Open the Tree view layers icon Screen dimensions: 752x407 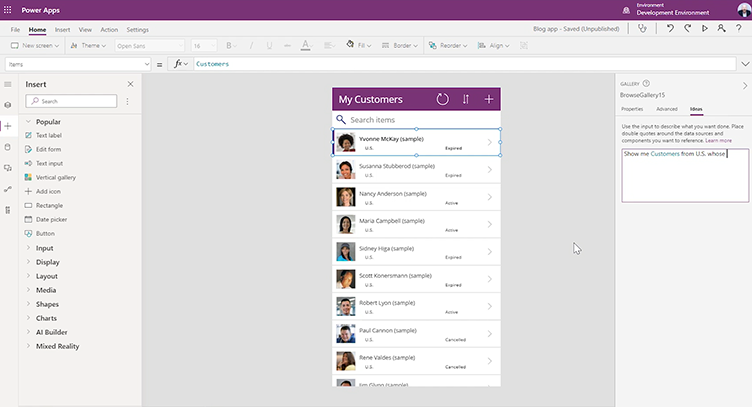8,105
